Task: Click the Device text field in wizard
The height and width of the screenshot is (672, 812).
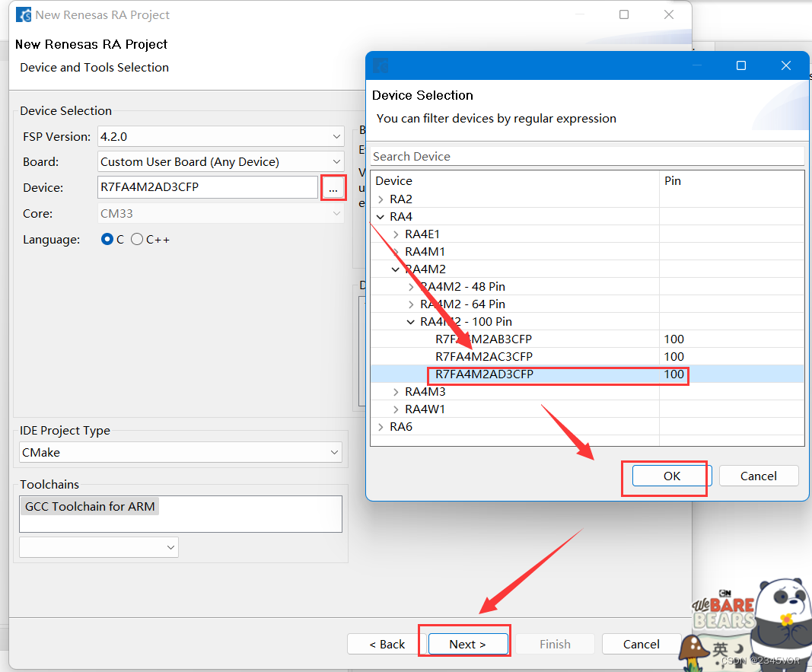Action: click(x=208, y=187)
